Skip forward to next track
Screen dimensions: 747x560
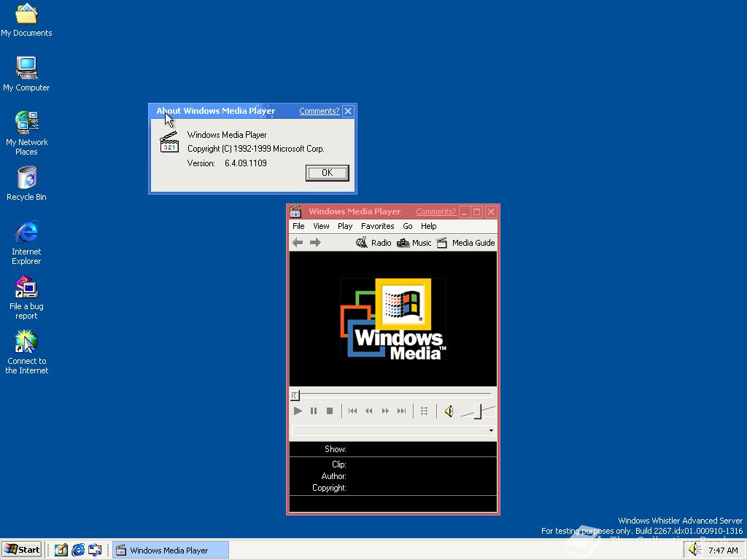point(402,411)
